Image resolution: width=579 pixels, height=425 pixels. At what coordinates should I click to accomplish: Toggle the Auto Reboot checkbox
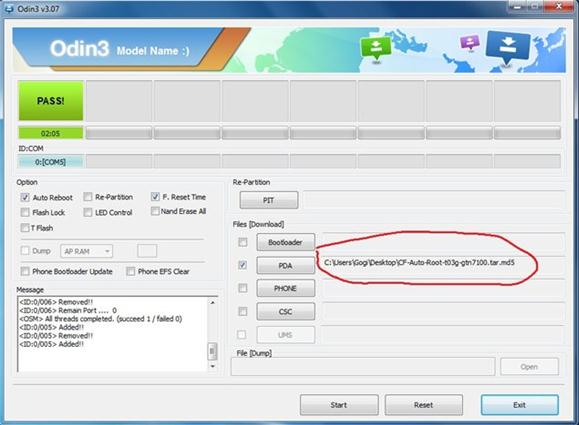click(25, 197)
